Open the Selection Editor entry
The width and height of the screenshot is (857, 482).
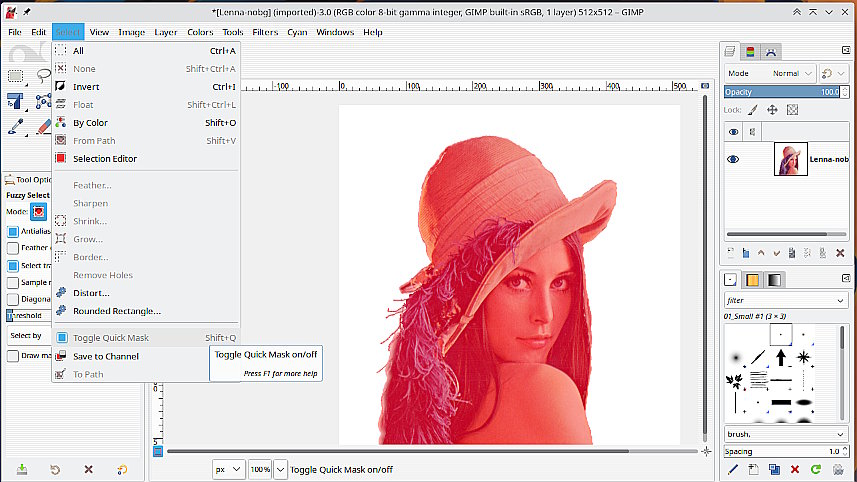[104, 159]
